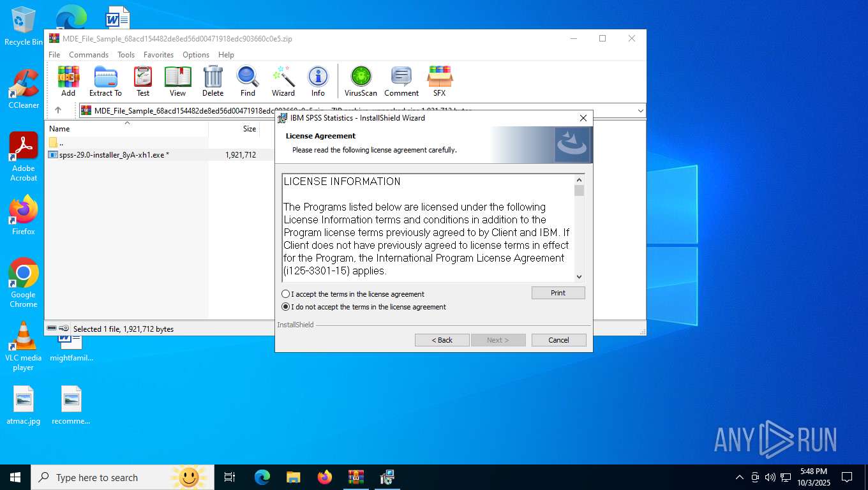Run VirusScan from WinRAR toolbar
The width and height of the screenshot is (868, 490).
pyautogui.click(x=361, y=81)
